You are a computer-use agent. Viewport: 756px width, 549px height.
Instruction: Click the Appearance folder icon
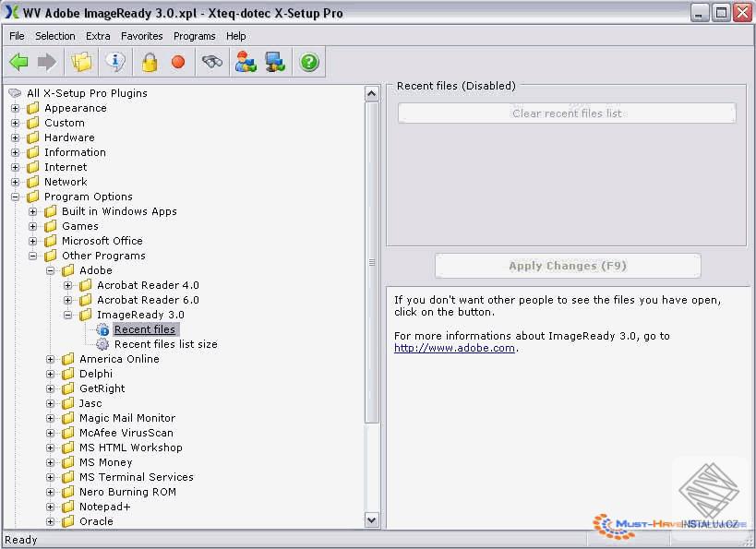(x=33, y=108)
